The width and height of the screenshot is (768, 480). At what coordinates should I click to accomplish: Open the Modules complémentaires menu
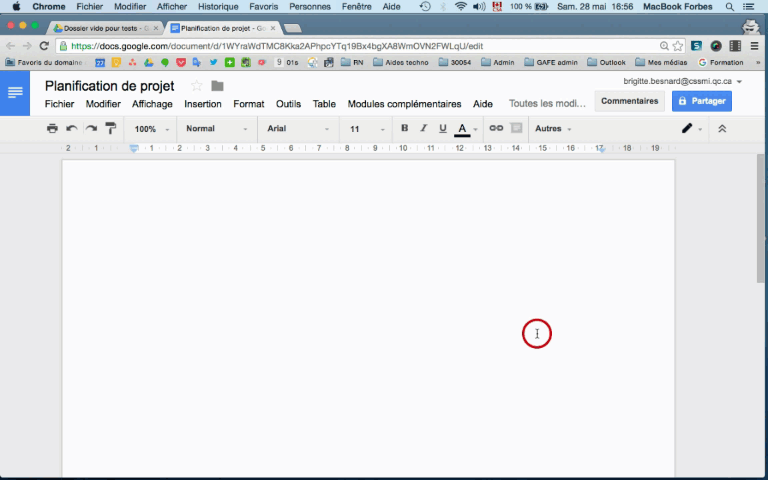[404, 104]
